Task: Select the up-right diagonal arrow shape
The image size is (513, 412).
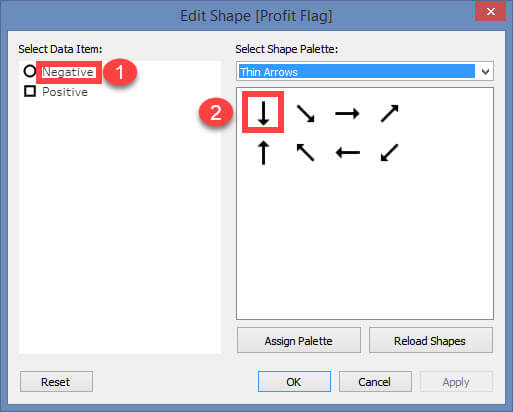Action: coord(389,113)
